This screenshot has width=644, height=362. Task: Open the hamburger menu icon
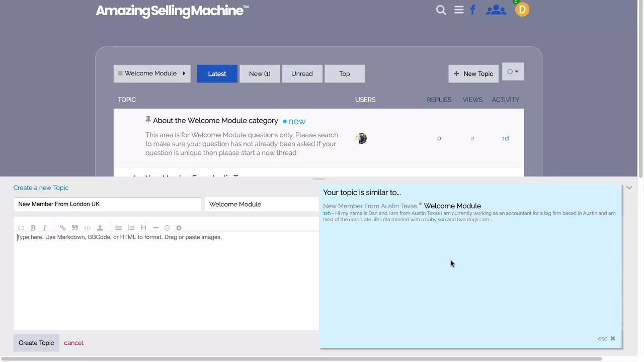459,10
